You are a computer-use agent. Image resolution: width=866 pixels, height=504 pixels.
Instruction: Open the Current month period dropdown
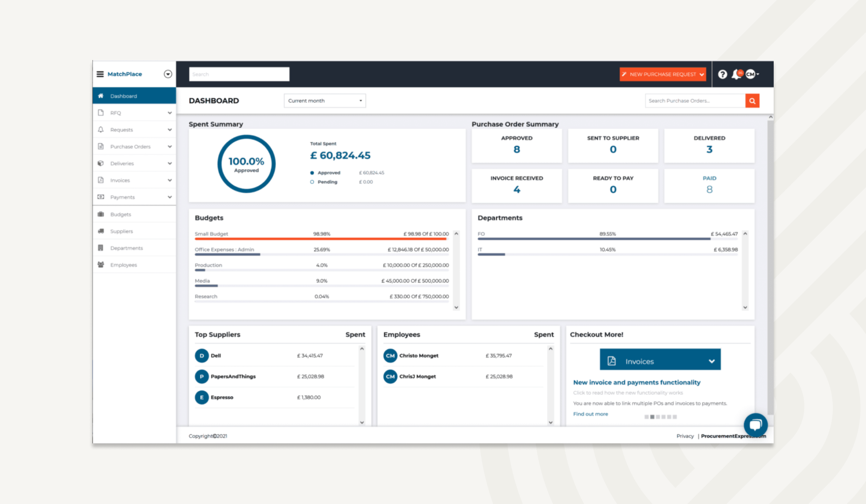[325, 101]
